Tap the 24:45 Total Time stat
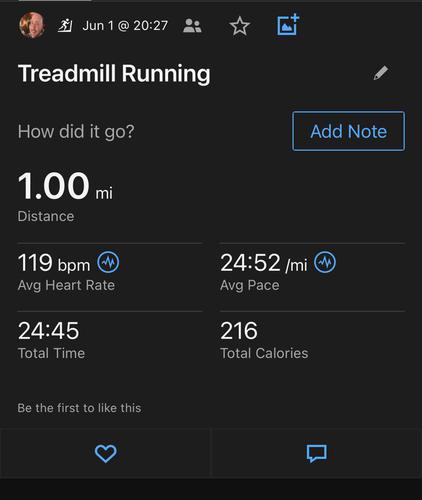The image size is (422, 500). tap(52, 340)
